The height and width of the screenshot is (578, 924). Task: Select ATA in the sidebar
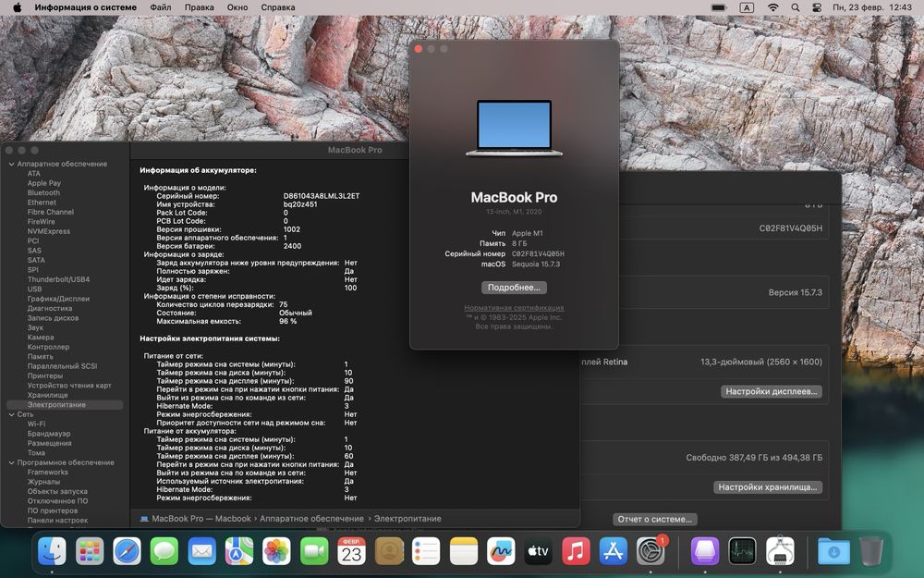point(33,174)
